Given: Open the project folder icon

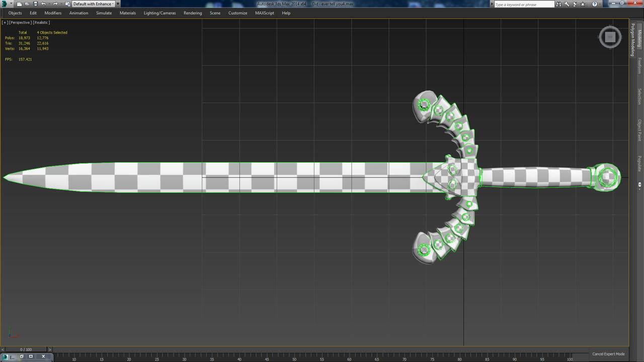Looking at the screenshot, I should point(67,4).
